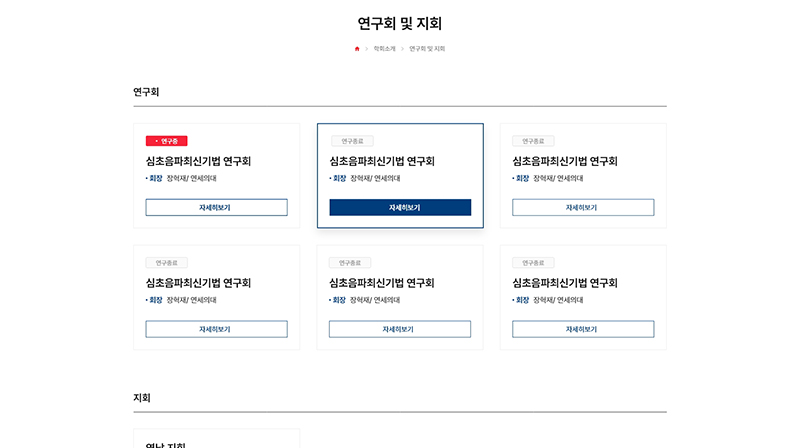This screenshot has height=448, width=800.
Task: Click 자세히보기 in second row's first card
Action: [x=216, y=329]
